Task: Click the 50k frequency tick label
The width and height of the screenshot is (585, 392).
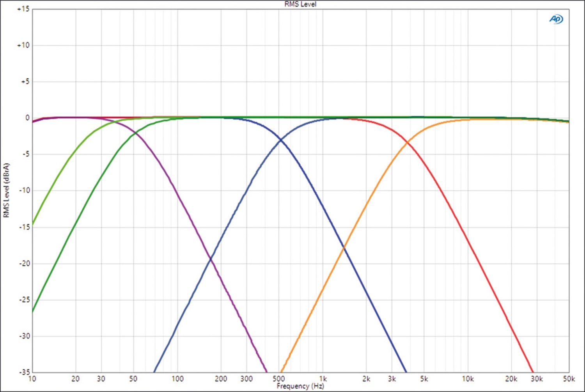Action: 568,379
